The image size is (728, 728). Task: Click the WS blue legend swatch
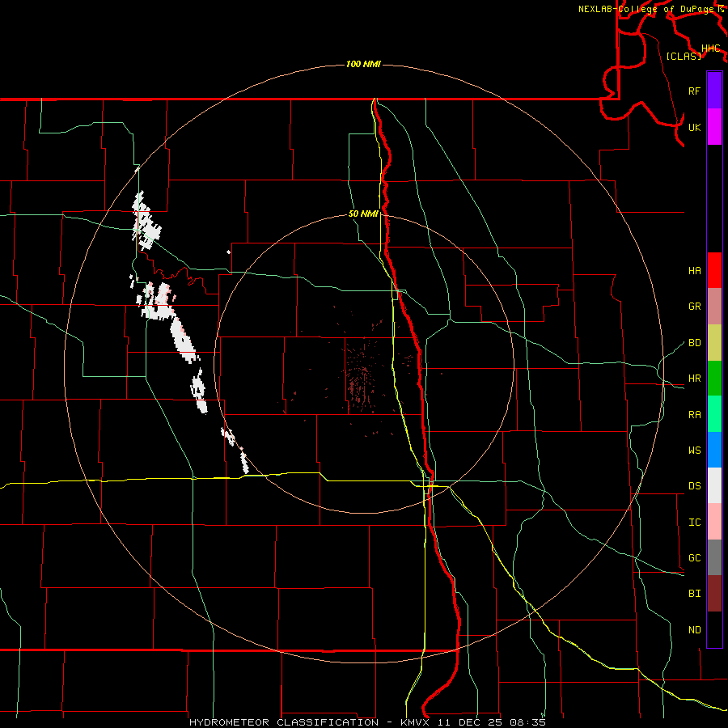(x=714, y=450)
